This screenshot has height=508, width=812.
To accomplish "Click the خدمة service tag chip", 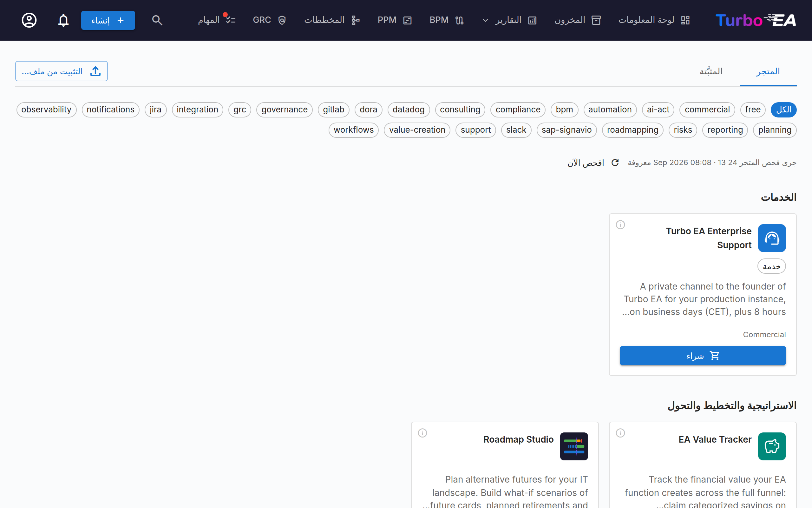I will click(x=771, y=266).
